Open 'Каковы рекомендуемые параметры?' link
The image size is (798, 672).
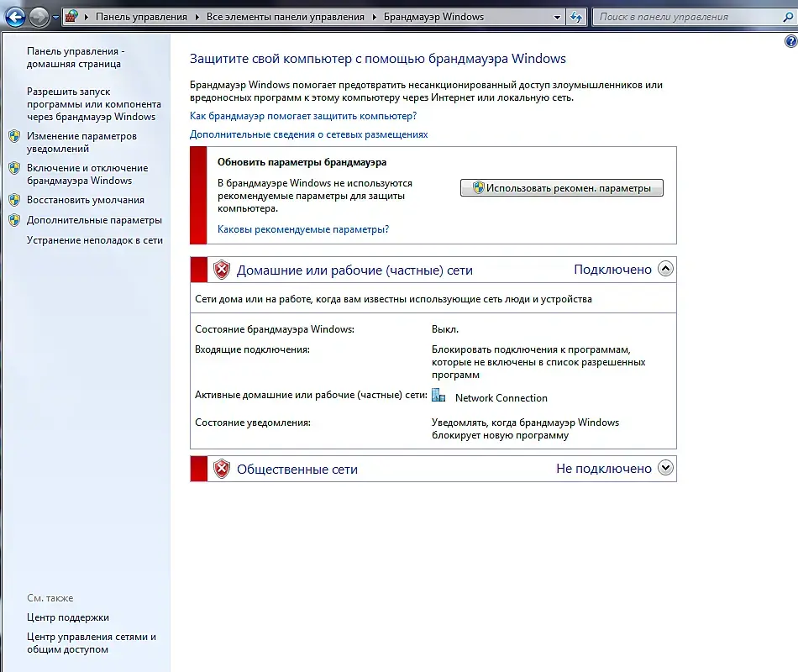coord(303,229)
